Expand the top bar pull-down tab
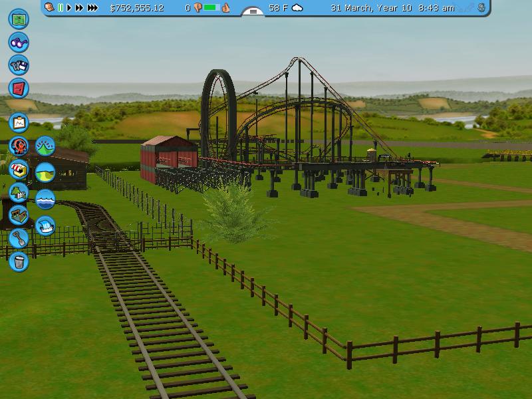 (x=253, y=11)
